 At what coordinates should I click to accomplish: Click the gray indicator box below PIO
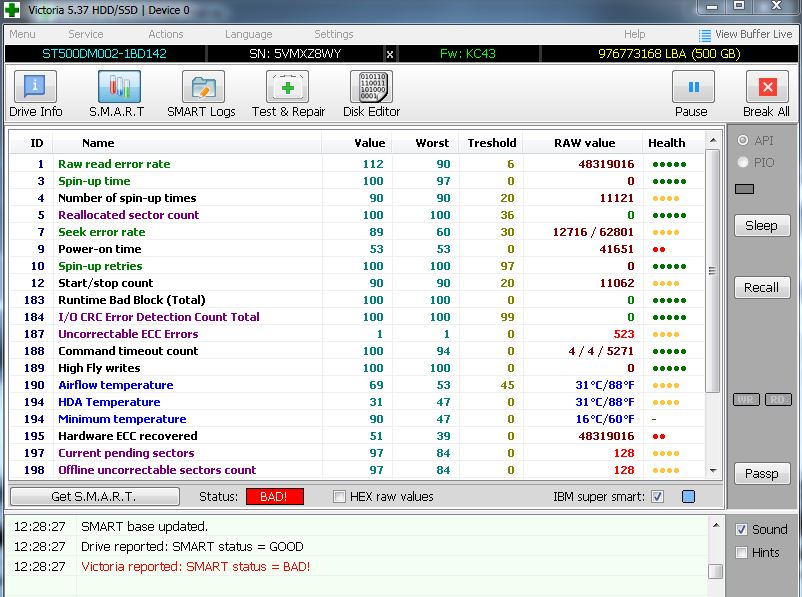tap(744, 189)
